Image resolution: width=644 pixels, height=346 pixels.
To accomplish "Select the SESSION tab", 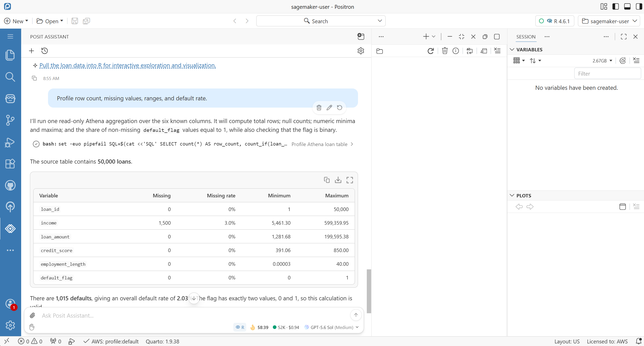I will tap(526, 37).
